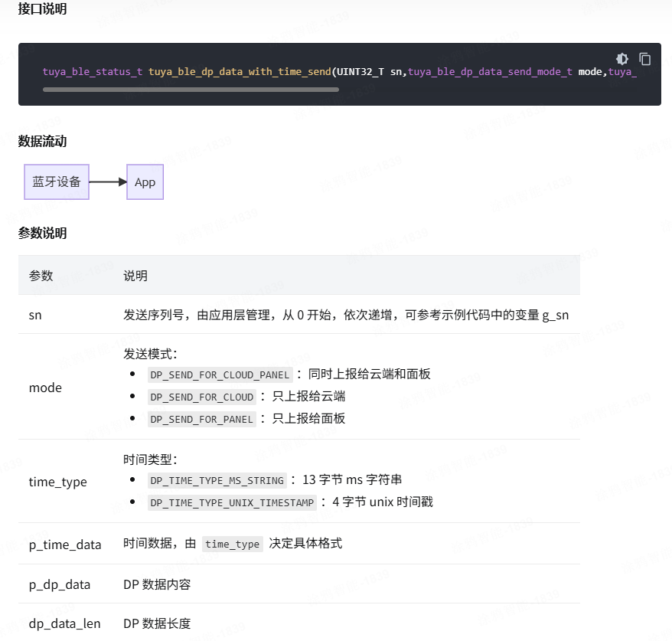Click the 接口说明 section heading

click(x=41, y=9)
